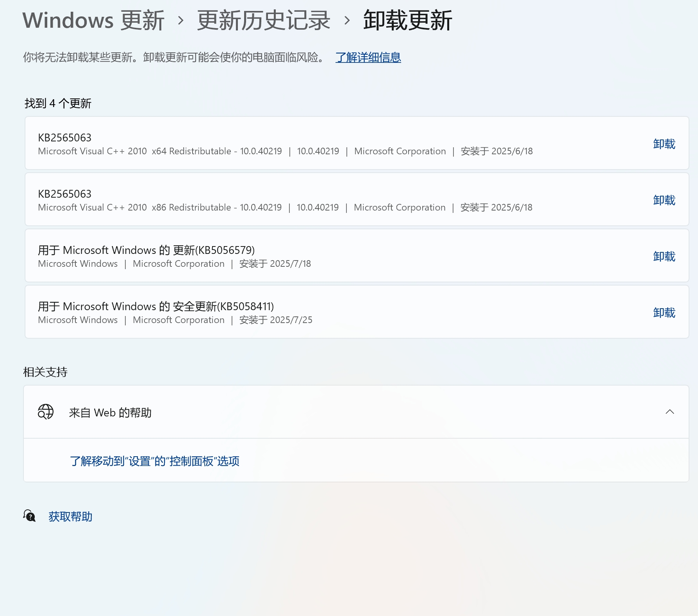
Task: Click the 相关支持 section heading
Action: point(45,372)
